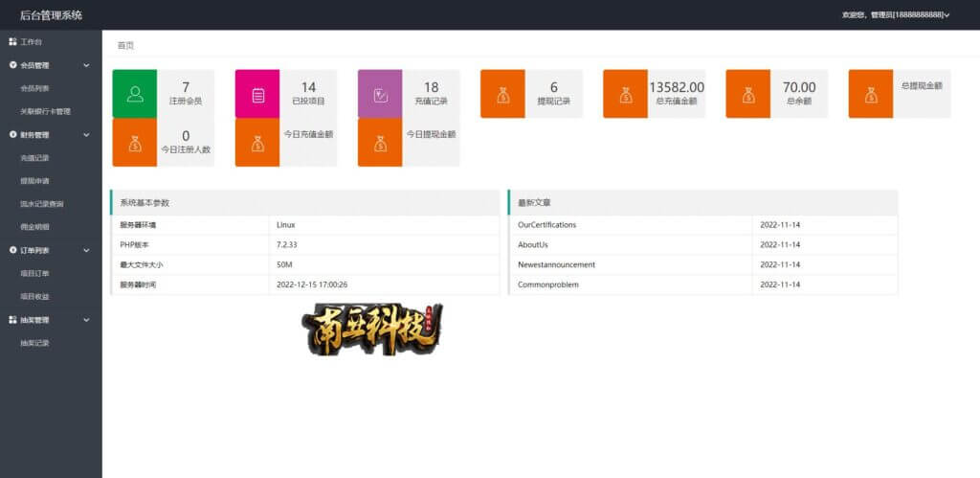The width and height of the screenshot is (980, 478).
Task: Click the 提现记录 count 6
Action: click(554, 87)
